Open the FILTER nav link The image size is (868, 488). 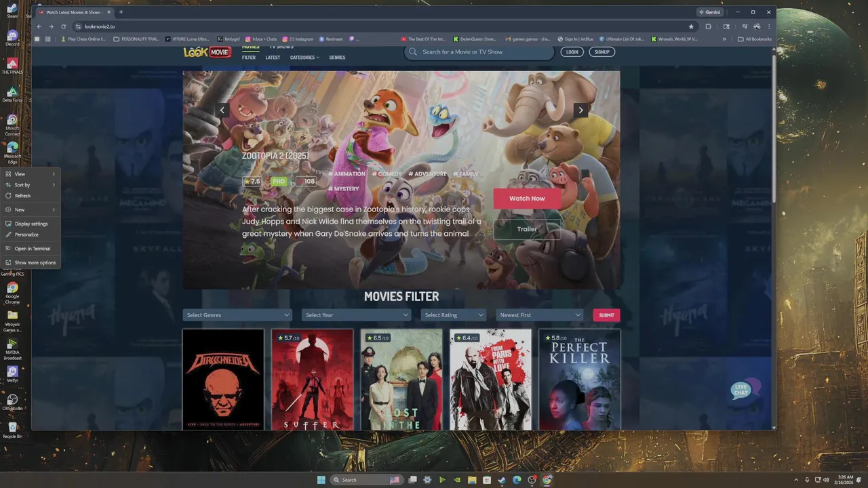(x=249, y=58)
